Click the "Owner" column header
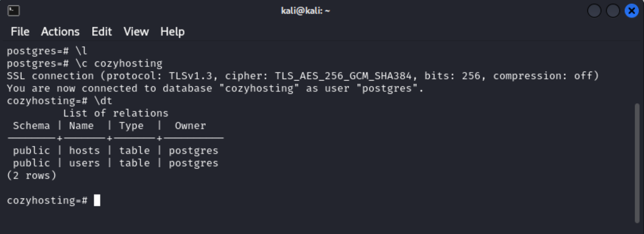Screen dimensions: 644x234 pyautogui.click(x=190, y=126)
